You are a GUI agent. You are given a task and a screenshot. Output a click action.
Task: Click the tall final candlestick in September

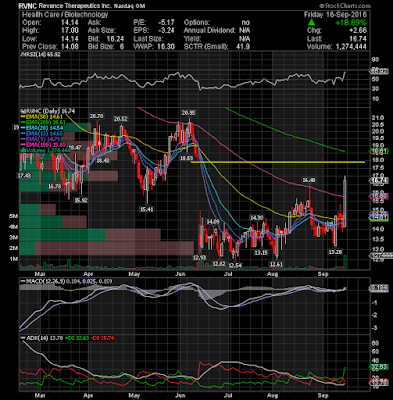tap(345, 202)
